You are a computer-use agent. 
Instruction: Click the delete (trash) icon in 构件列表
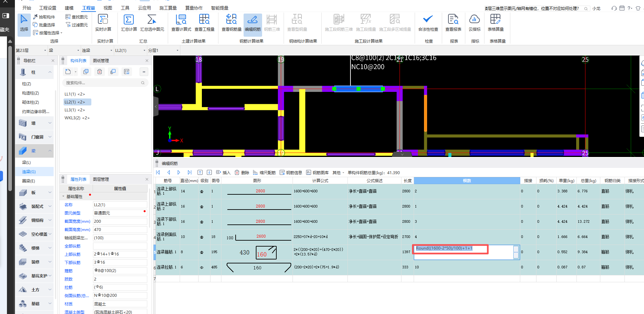point(100,72)
